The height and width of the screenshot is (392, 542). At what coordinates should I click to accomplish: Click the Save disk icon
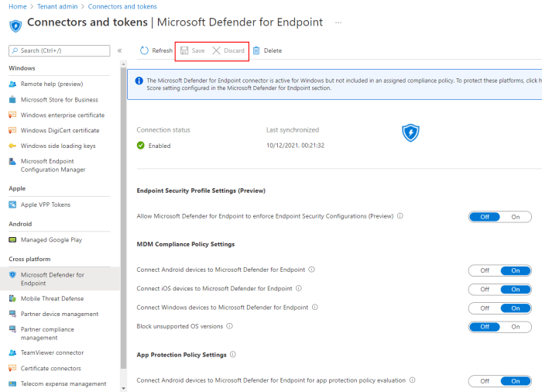click(x=184, y=51)
